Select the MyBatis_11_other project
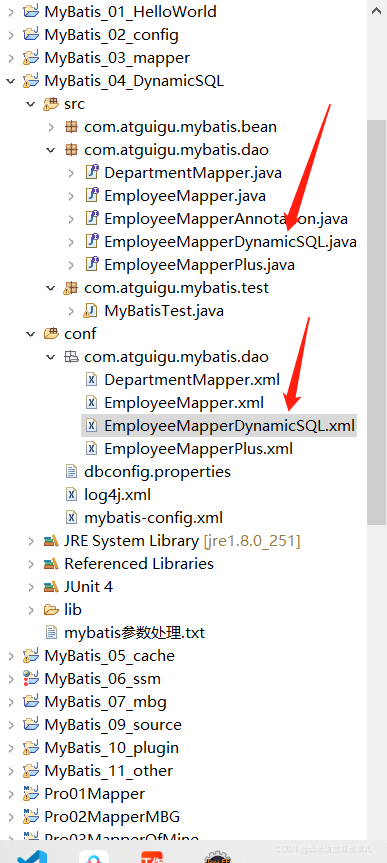 tap(108, 771)
